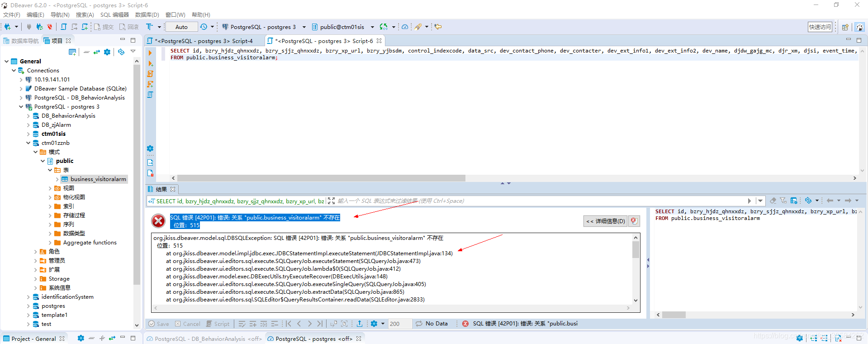Open the SQL 编辑器 menu
Image resolution: width=868 pixels, height=344 pixels.
pyautogui.click(x=114, y=15)
